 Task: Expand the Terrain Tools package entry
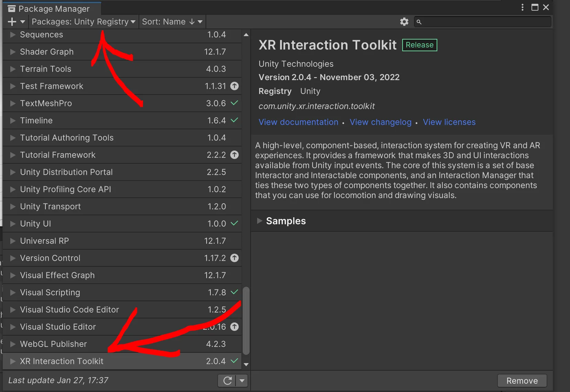pos(13,69)
